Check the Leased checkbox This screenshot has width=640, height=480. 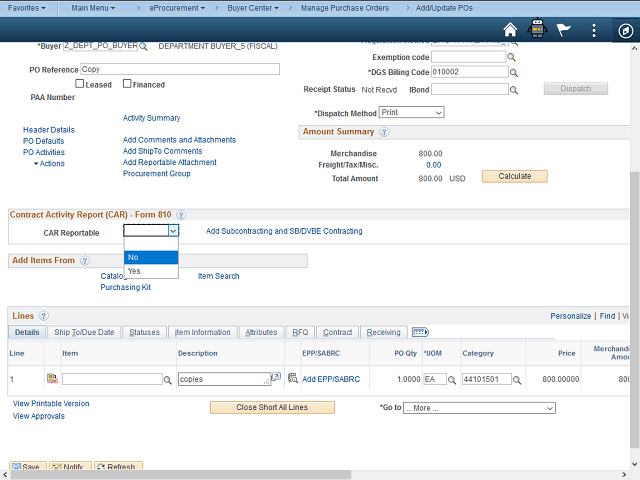click(81, 84)
